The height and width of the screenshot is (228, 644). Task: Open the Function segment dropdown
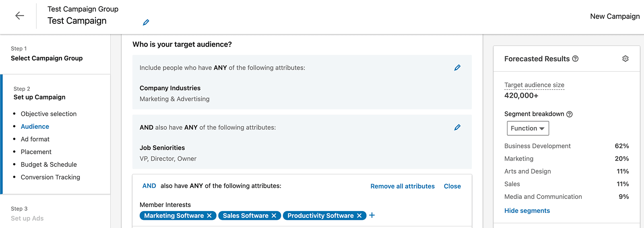pos(528,128)
